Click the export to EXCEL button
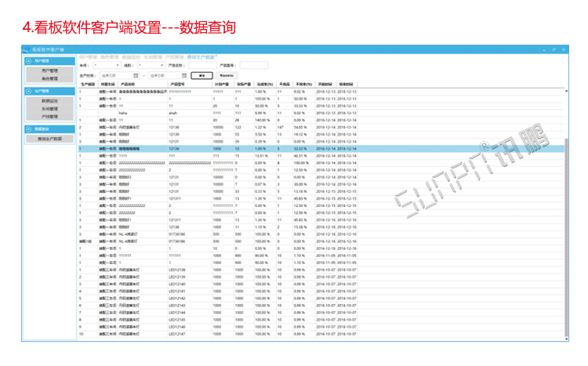Screen dimensions: 588x366 coord(227,75)
